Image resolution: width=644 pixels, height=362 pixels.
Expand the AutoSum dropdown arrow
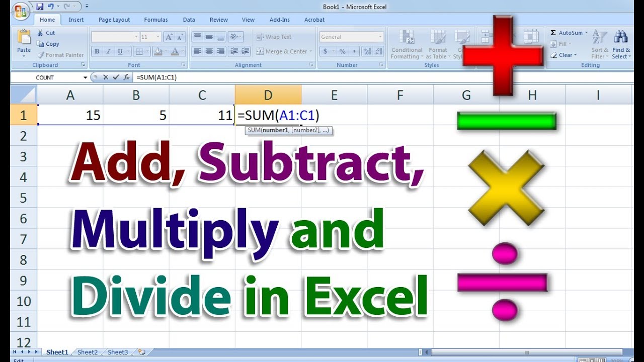point(586,33)
